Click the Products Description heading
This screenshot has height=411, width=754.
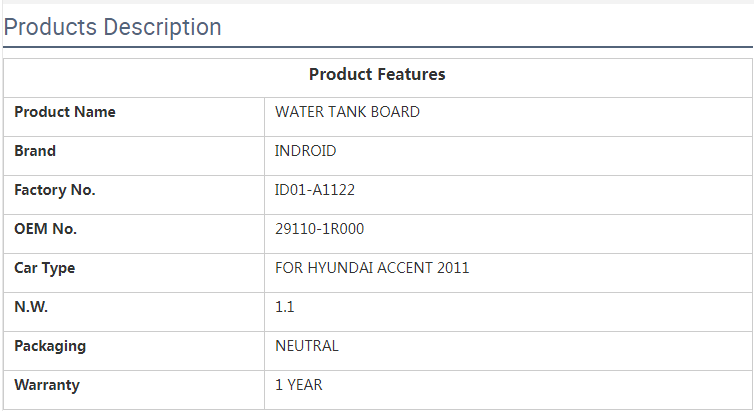tap(113, 27)
